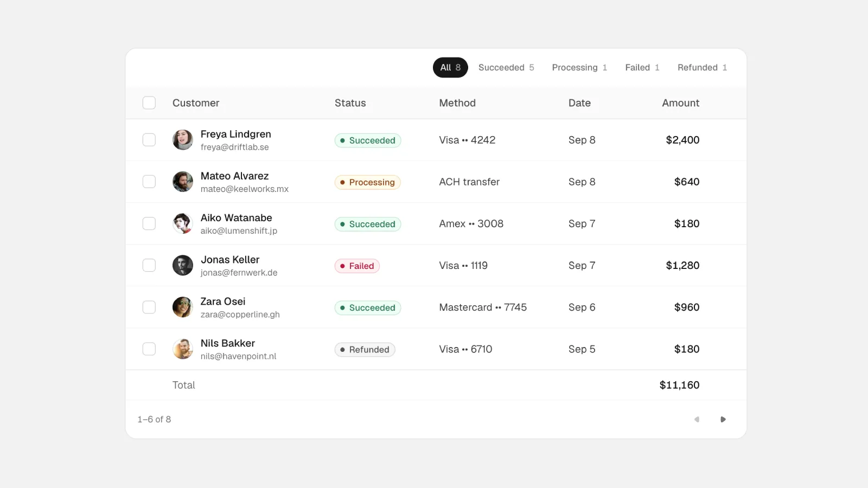Click email freya@driftlab.se
Viewport: 868px width, 488px height.
coord(235,147)
